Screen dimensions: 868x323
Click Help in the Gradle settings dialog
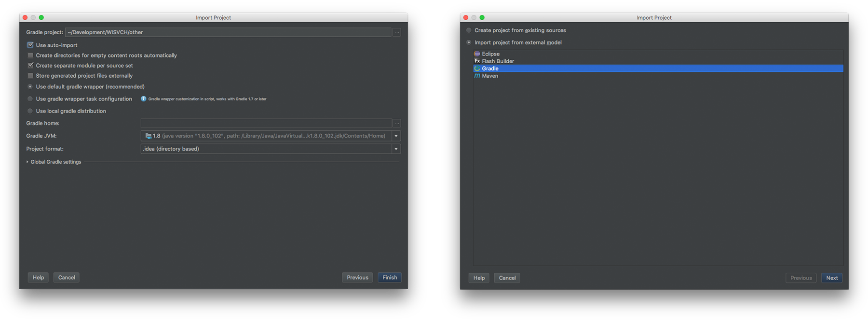point(38,277)
